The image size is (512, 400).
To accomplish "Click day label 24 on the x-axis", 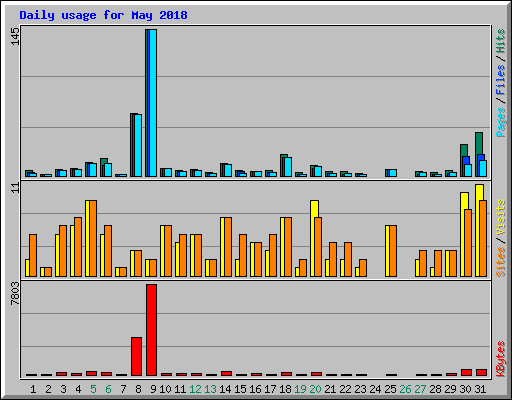I will [375, 389].
